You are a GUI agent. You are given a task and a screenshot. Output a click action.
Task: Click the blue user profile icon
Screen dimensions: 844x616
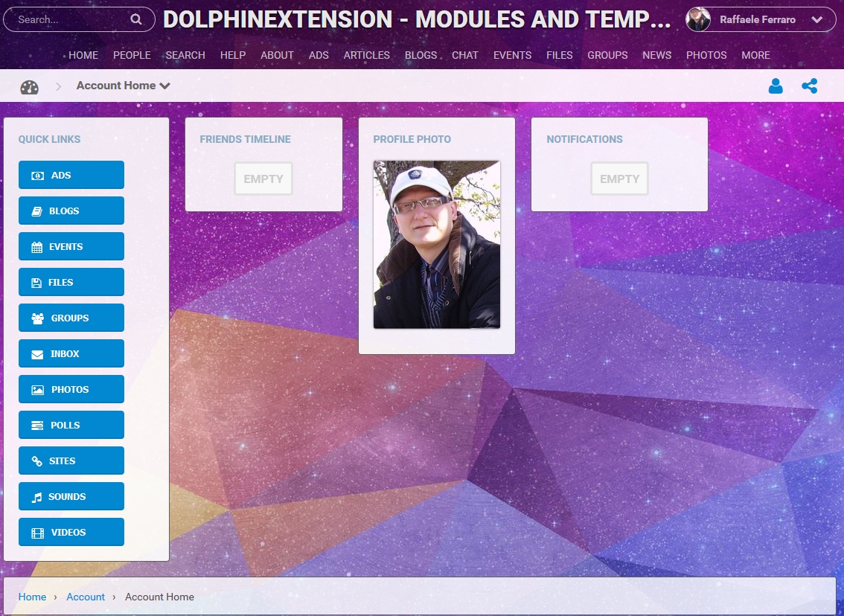[x=776, y=86]
